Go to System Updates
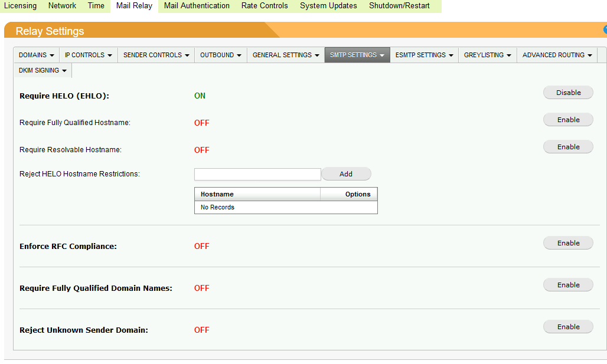Viewport: 607px width, 364px height. (328, 6)
